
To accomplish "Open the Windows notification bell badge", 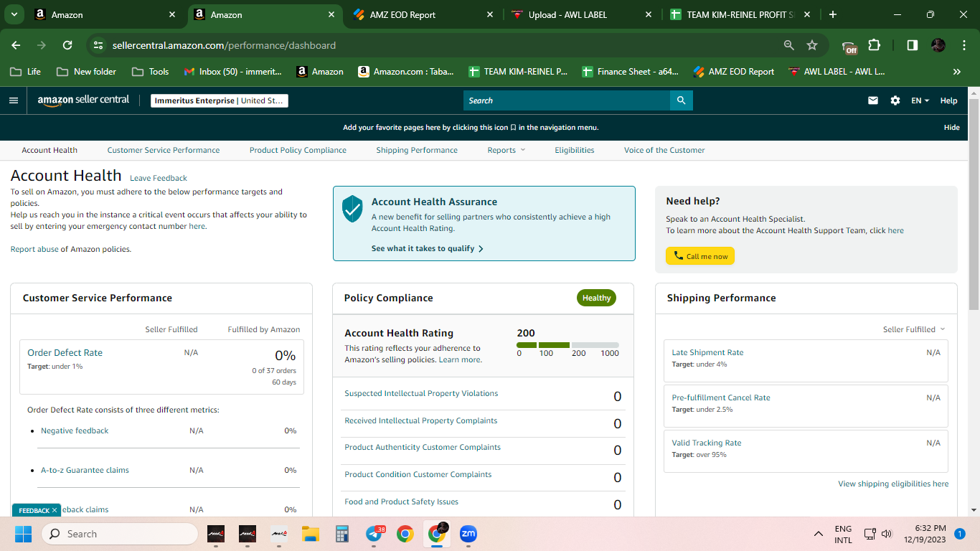I will (959, 534).
